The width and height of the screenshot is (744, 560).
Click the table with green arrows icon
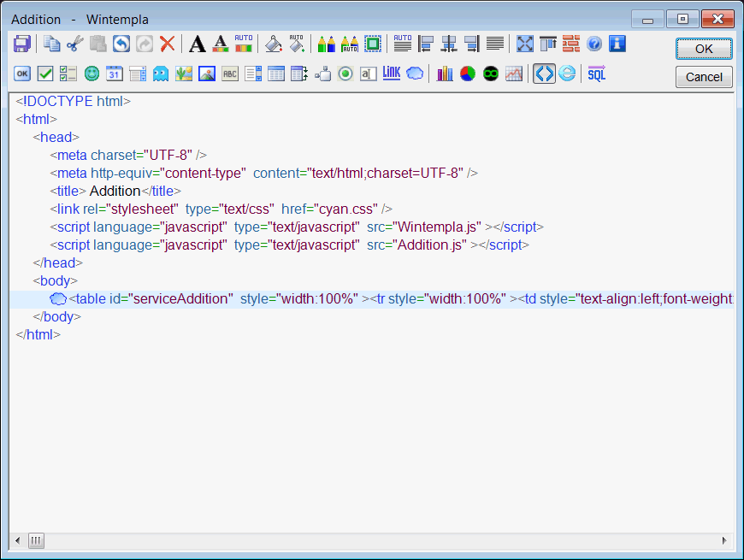(299, 74)
